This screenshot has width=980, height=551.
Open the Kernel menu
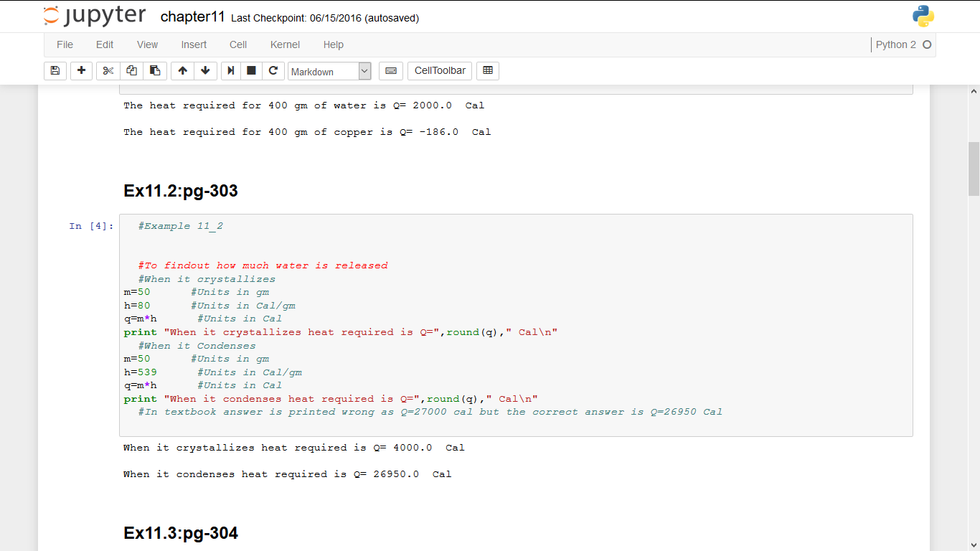coord(285,44)
